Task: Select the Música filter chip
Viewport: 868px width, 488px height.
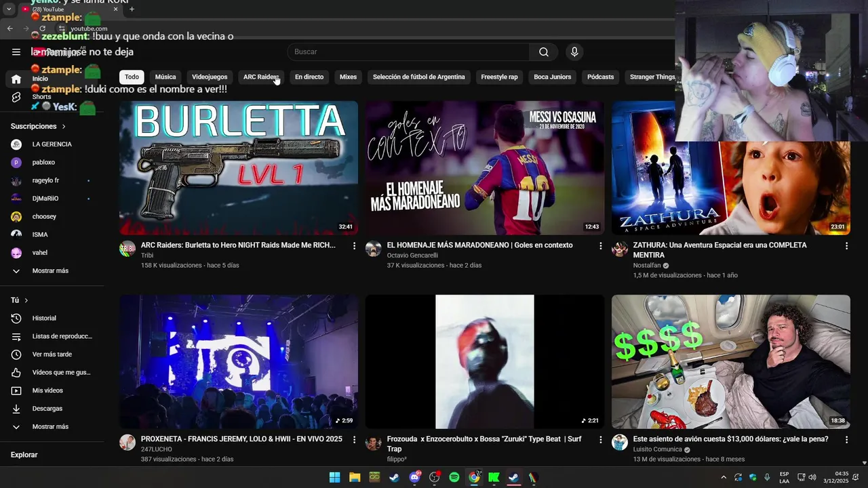Action: 165,77
